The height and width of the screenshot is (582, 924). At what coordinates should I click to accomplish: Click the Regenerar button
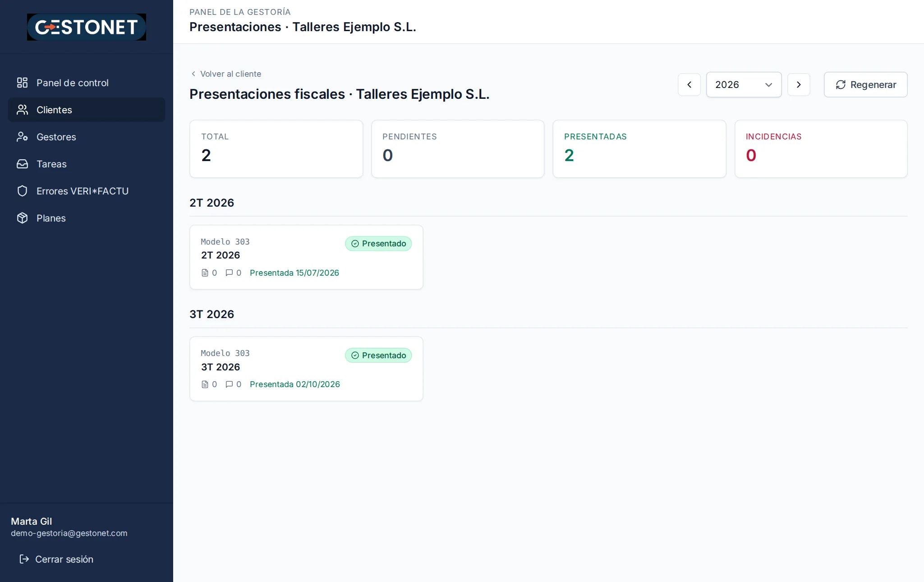coord(865,84)
